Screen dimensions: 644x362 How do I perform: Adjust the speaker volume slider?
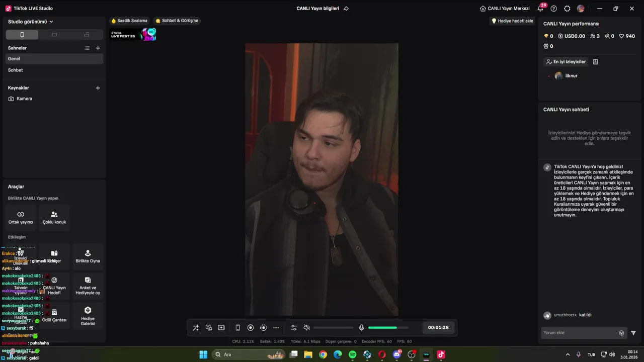point(334,328)
